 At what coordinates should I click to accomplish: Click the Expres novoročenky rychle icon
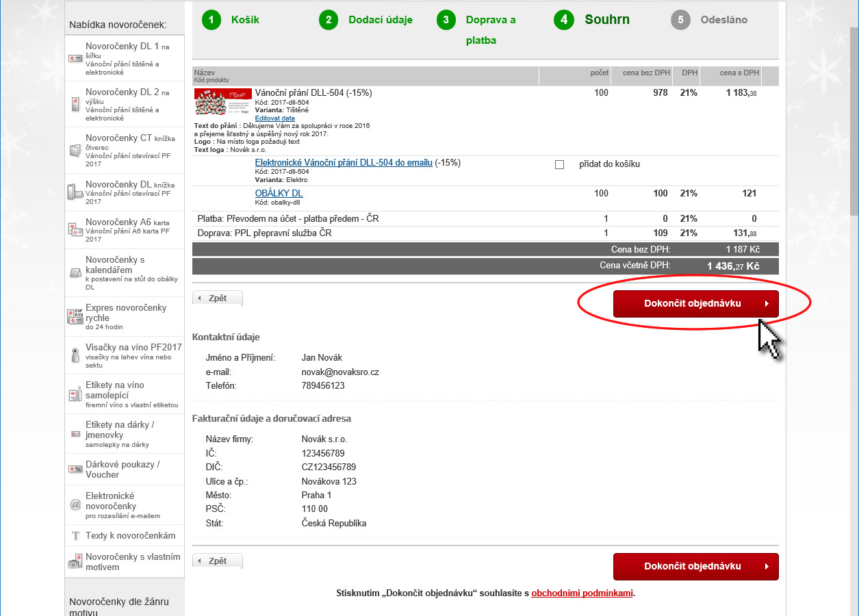[x=75, y=317]
